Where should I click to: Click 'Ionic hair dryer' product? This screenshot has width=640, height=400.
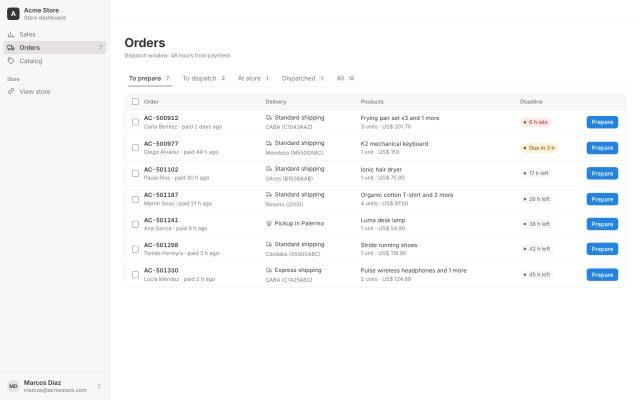point(381,169)
